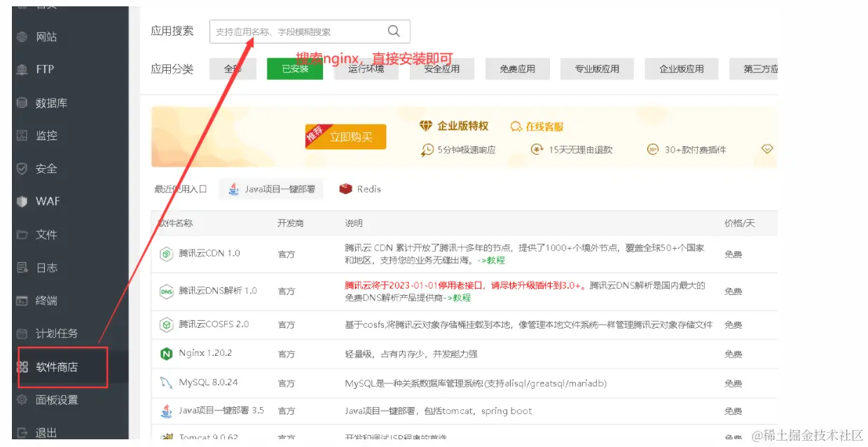Open 软件商店 in the sidebar

coord(57,366)
